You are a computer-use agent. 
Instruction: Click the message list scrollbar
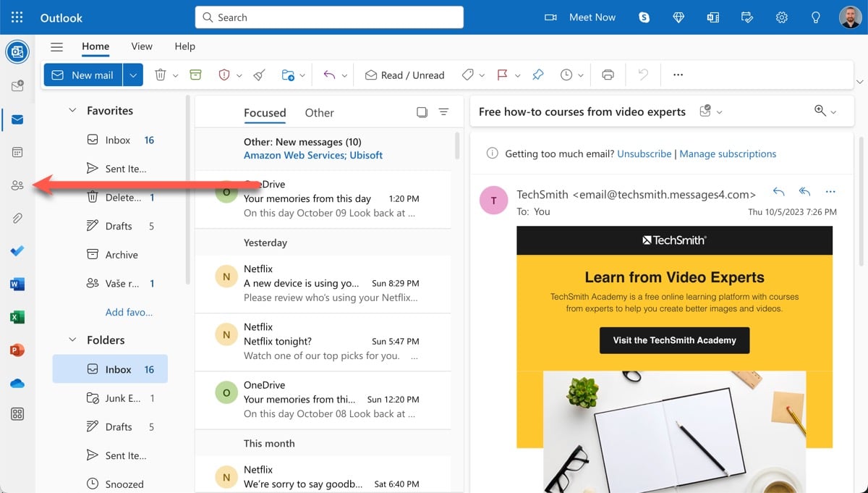[x=457, y=146]
